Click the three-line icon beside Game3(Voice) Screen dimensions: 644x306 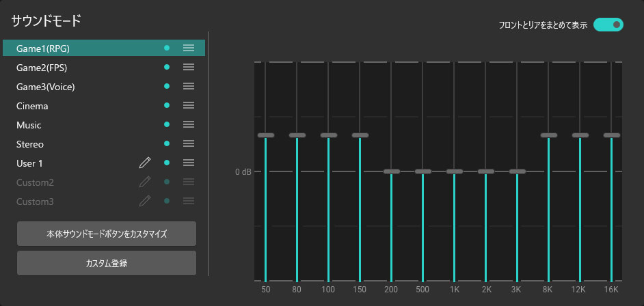tap(189, 86)
